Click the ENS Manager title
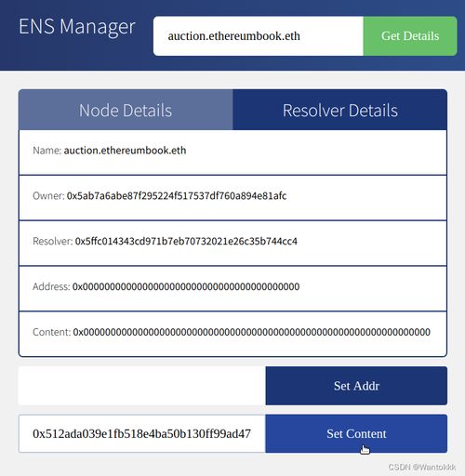Screen dimensions: 465x476 [77, 27]
